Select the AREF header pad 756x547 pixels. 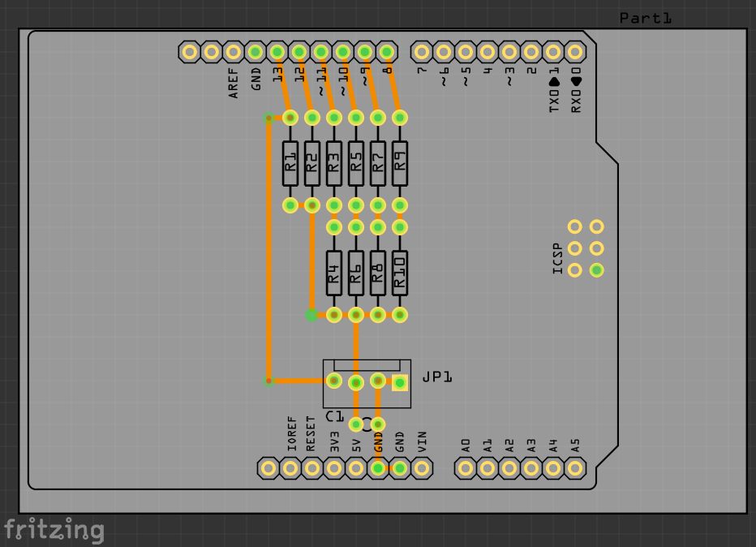pos(233,51)
